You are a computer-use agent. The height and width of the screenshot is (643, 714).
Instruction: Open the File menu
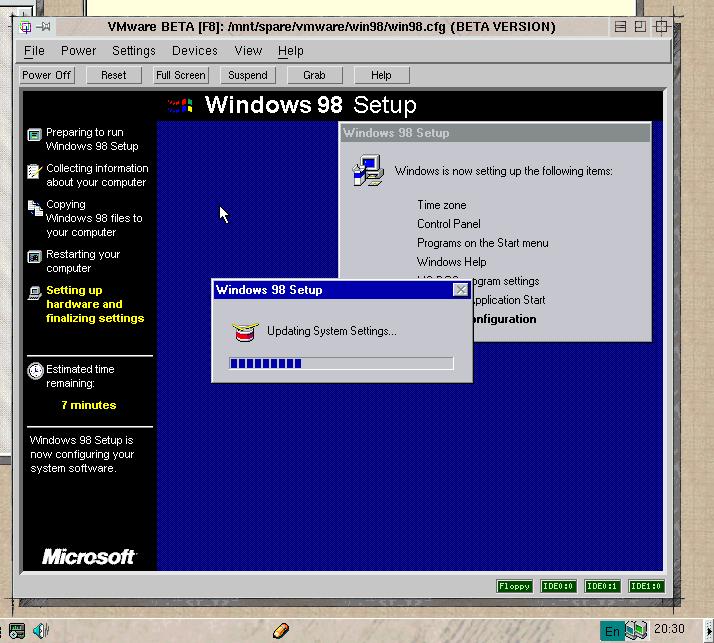[34, 50]
